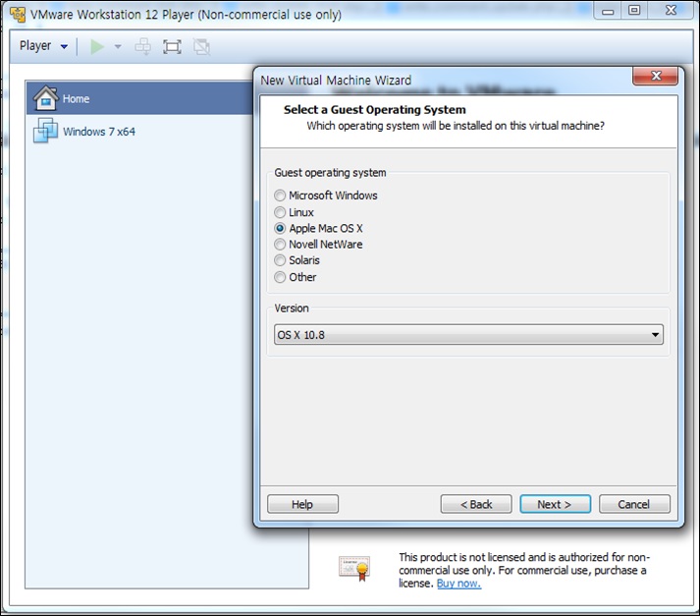Go back with the < Back button
Image resolution: width=700 pixels, height=616 pixels.
(476, 504)
